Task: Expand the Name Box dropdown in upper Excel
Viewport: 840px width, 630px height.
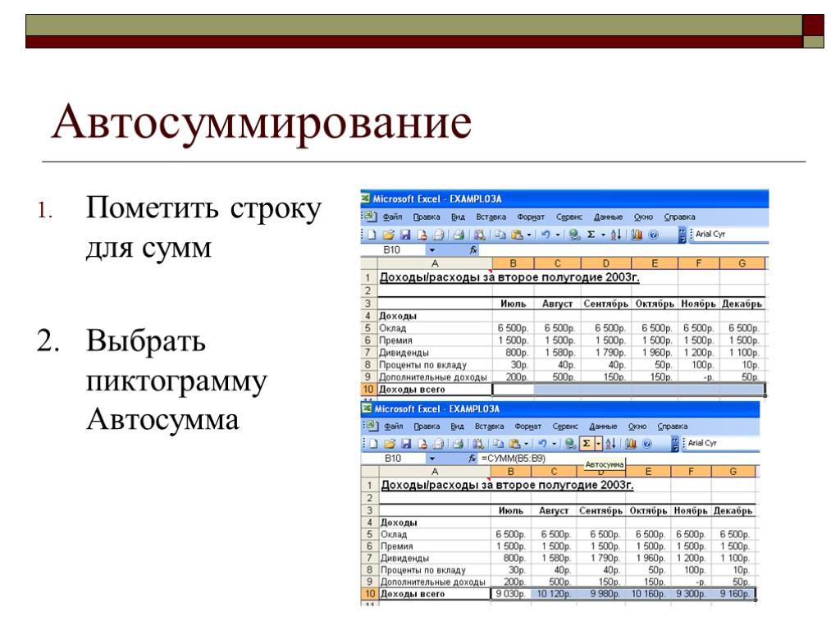Action: [432, 250]
